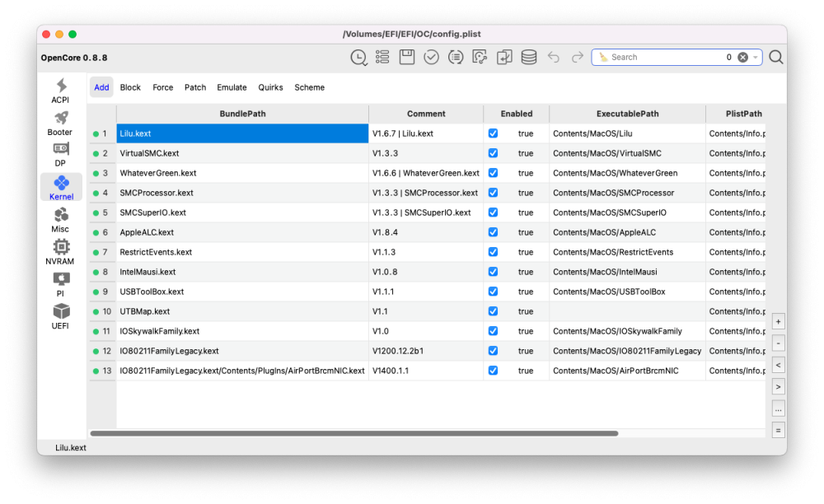Click the V1.8.4 comment cell
Viewport: 824px width, 504px height.
point(426,232)
